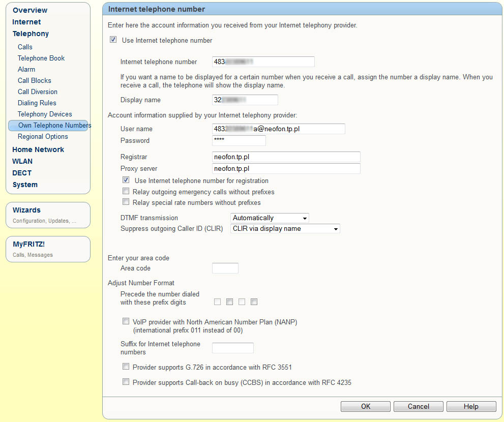Open the Help button

(471, 406)
